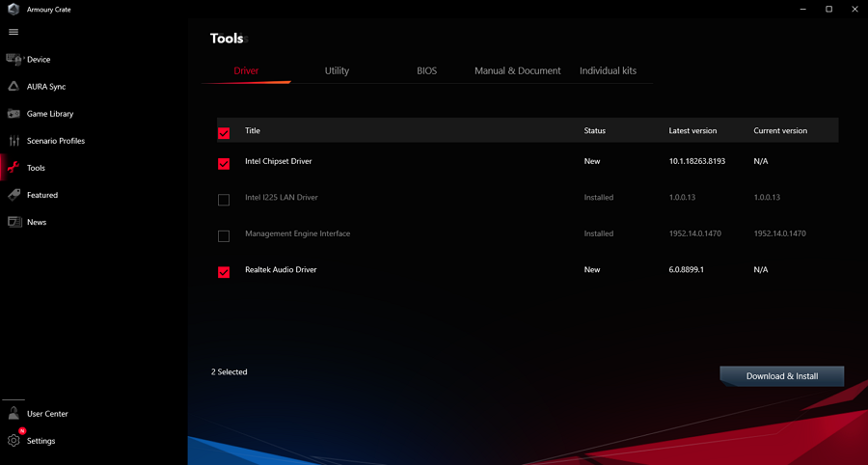Screen dimensions: 868x465
Task: Click the AURA Sync triangle icon
Action: point(14,87)
